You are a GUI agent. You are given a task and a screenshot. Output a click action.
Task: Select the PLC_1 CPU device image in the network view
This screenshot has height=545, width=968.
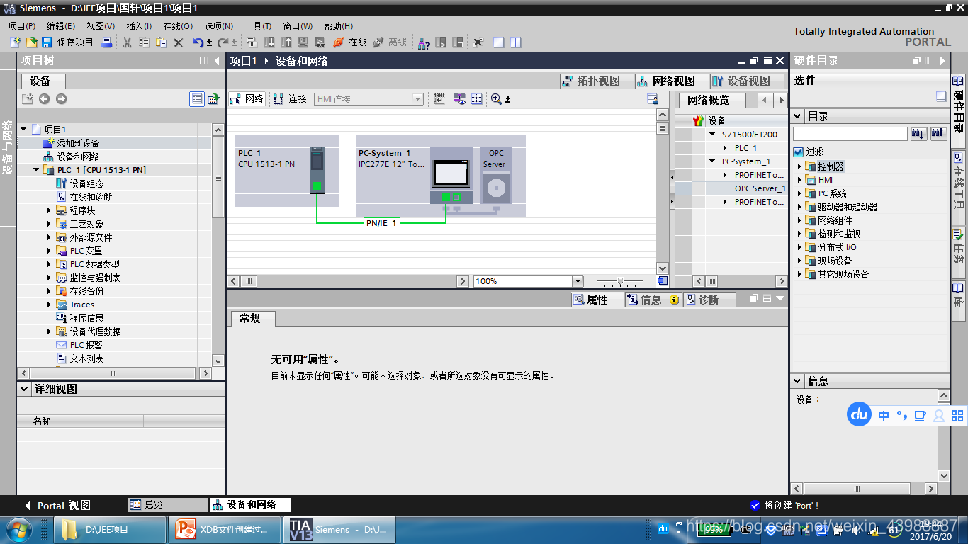[317, 170]
